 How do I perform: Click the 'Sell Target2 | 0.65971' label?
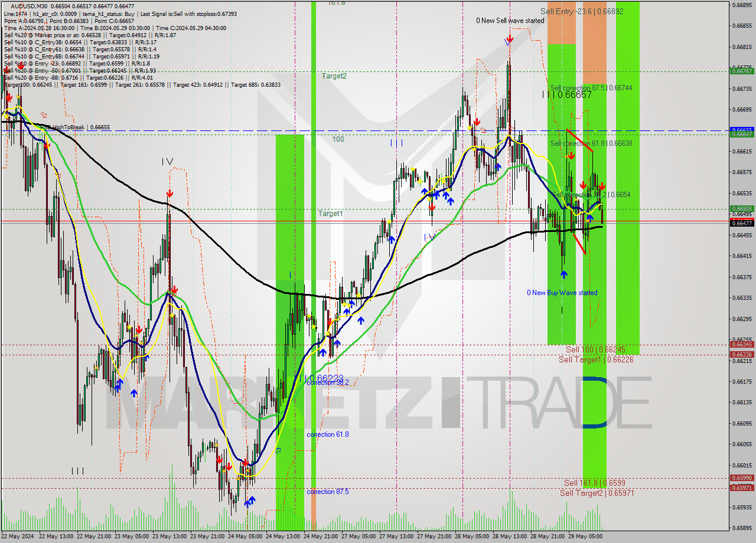597,493
